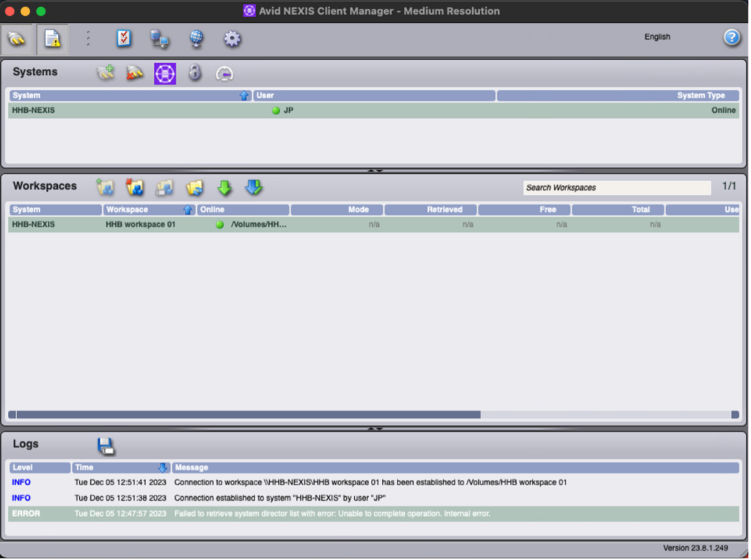Disconnect system using the plug red-X icon
751x560 pixels.
pyautogui.click(x=135, y=73)
